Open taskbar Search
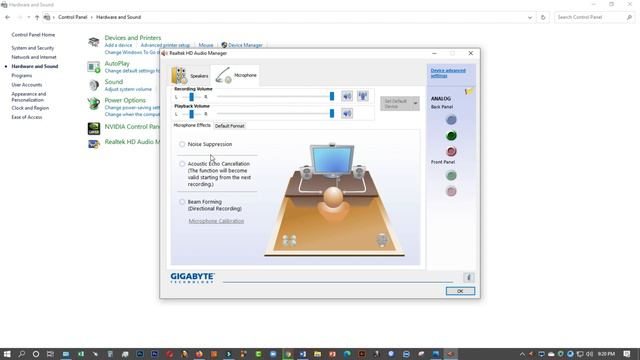This screenshot has width=640, height=360. tap(22, 354)
